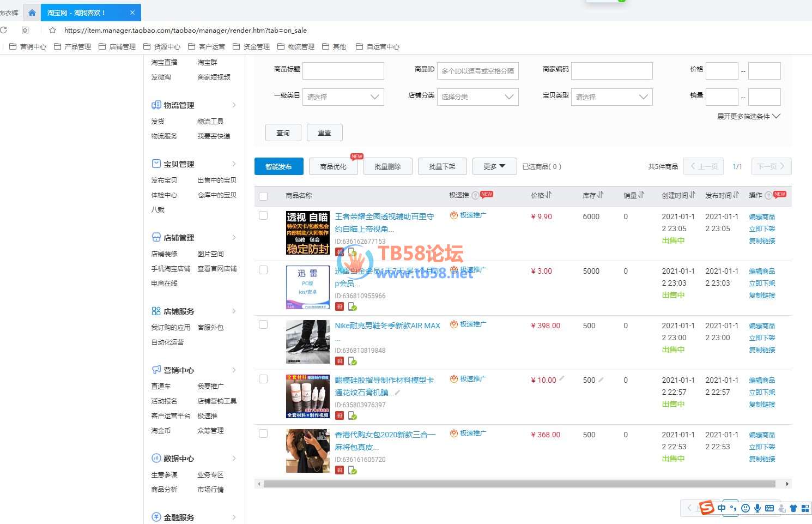
Task: Click edit pencil next to ¥10.00 price
Action: pyautogui.click(x=561, y=378)
